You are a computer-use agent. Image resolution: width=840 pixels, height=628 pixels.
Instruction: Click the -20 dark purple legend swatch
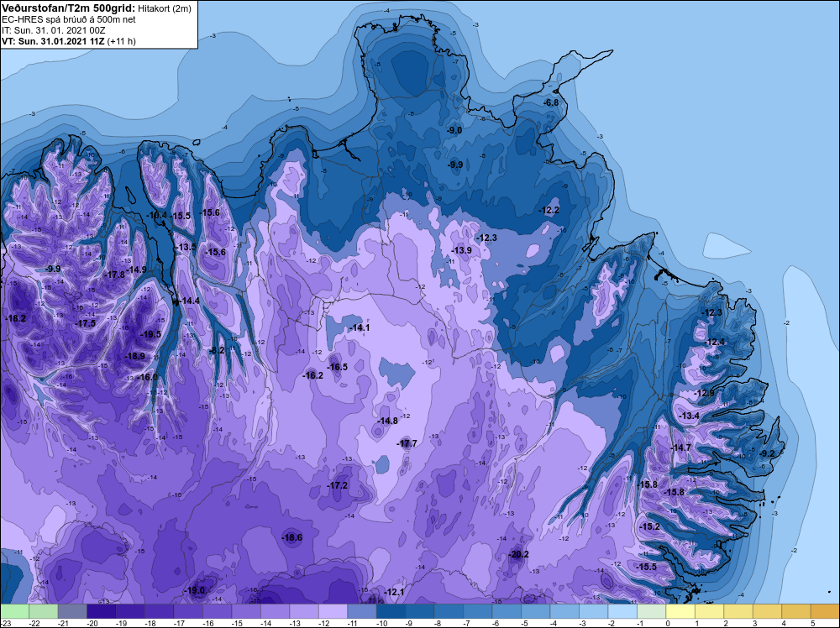pos(102,611)
